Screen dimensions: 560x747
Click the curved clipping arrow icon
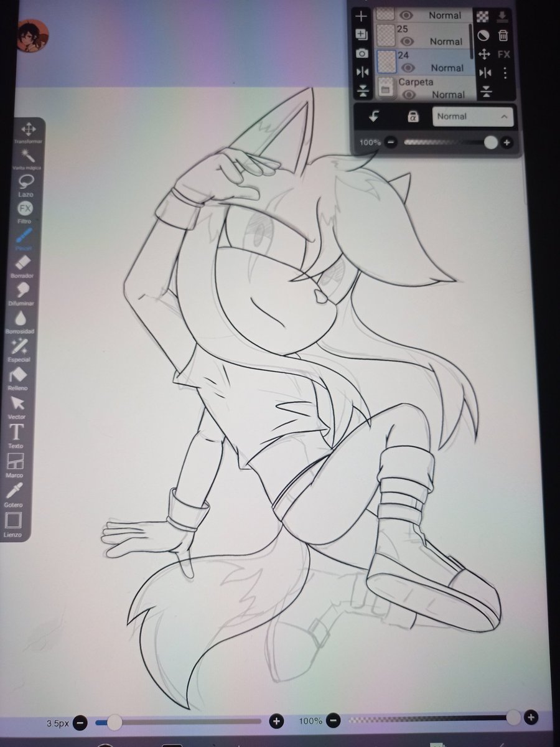coord(375,116)
